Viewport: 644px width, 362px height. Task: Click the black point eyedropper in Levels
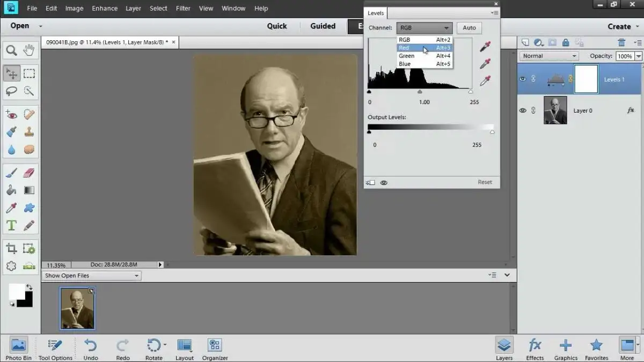coord(486,47)
